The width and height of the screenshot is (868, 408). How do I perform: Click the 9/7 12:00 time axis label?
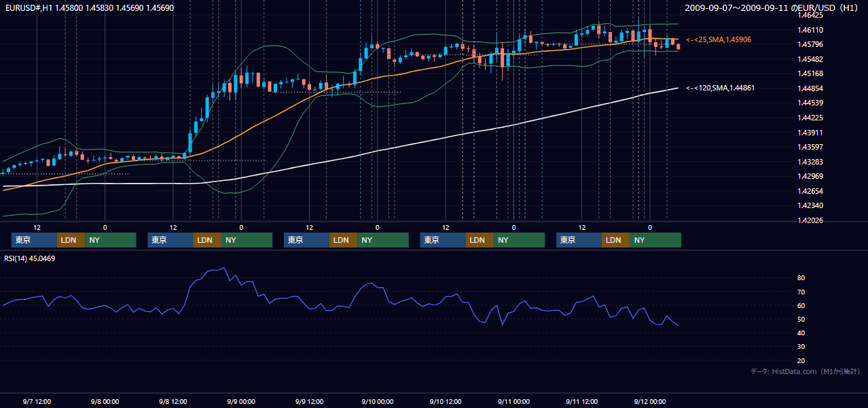coord(37,401)
